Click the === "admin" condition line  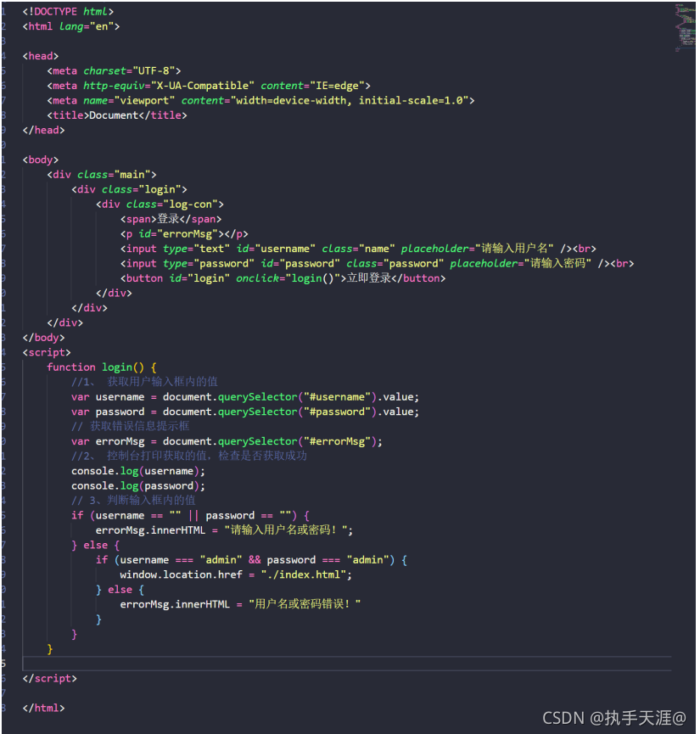[251, 560]
